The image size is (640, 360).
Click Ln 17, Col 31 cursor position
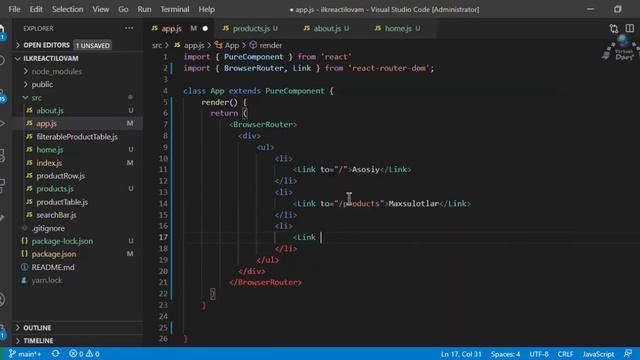(x=461, y=354)
